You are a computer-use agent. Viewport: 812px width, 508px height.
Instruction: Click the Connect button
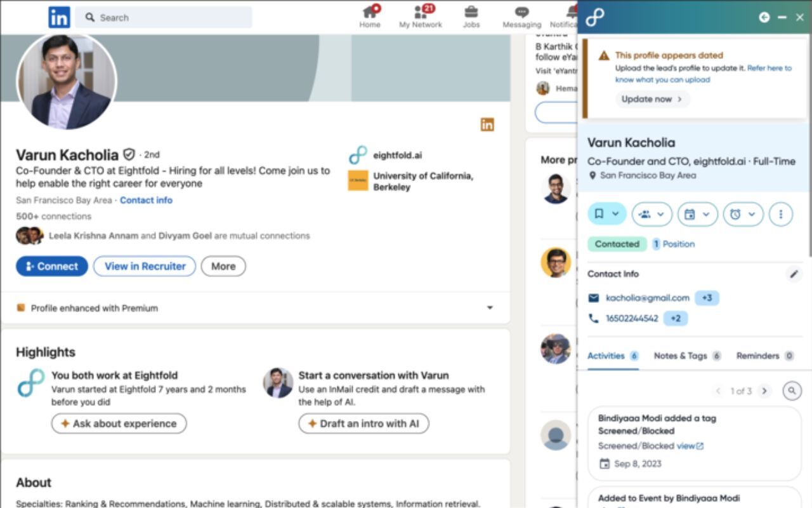coord(52,266)
